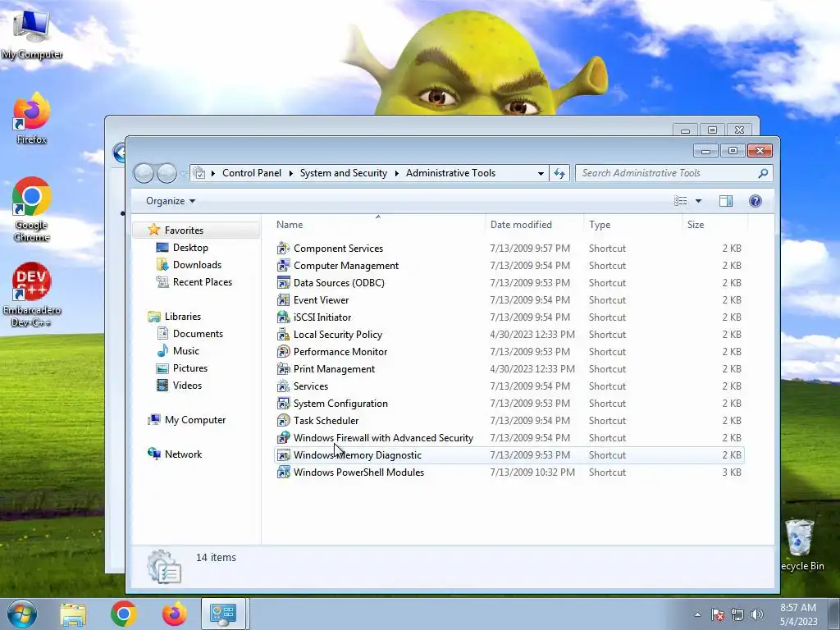Open Windows Explorer from the taskbar

click(73, 614)
